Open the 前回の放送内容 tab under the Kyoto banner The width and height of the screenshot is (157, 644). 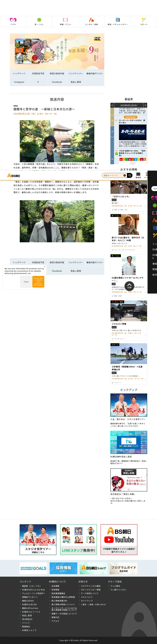click(x=57, y=74)
